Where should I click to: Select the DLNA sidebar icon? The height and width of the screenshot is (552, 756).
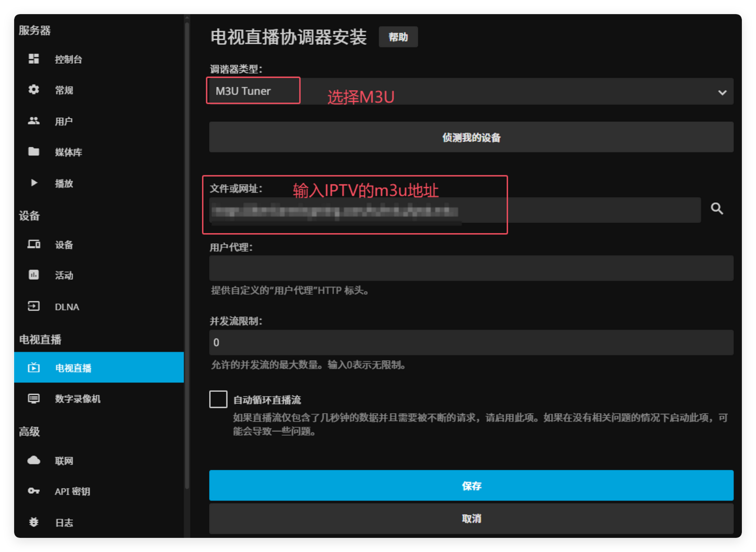pos(33,306)
